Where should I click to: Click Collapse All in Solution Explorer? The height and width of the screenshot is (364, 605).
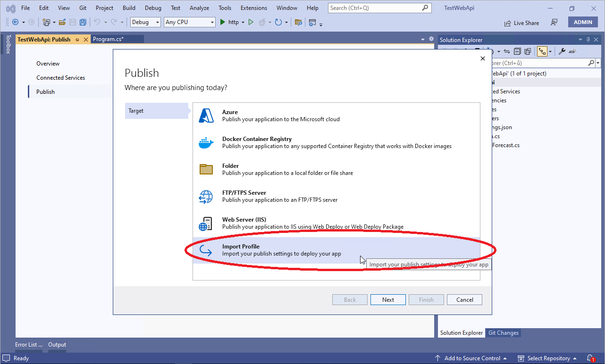(517, 51)
